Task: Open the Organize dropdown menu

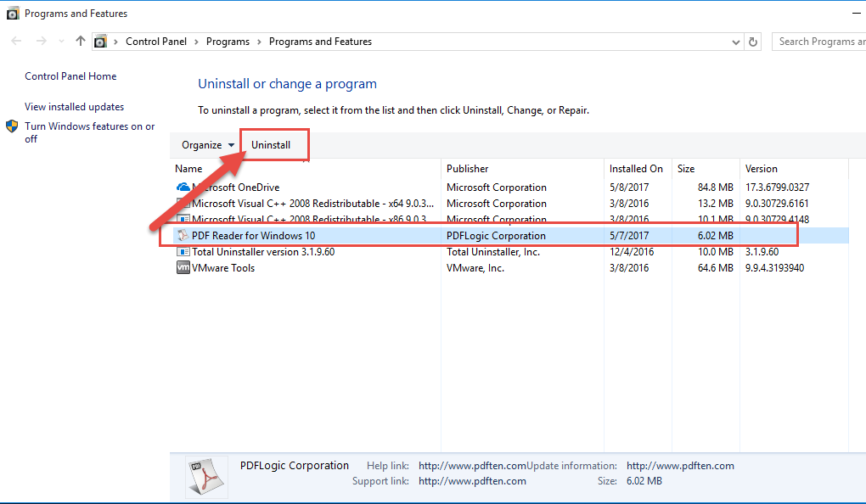Action: click(208, 144)
